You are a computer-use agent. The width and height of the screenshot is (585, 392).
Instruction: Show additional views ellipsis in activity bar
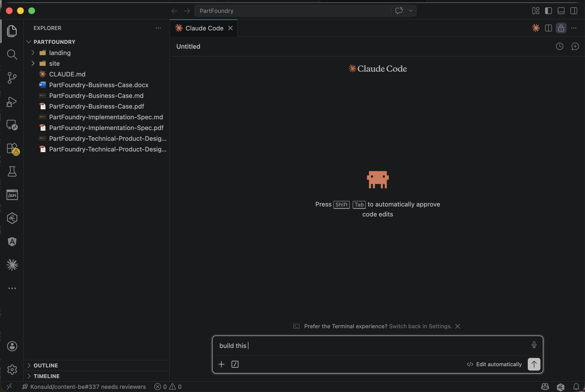tap(12, 288)
